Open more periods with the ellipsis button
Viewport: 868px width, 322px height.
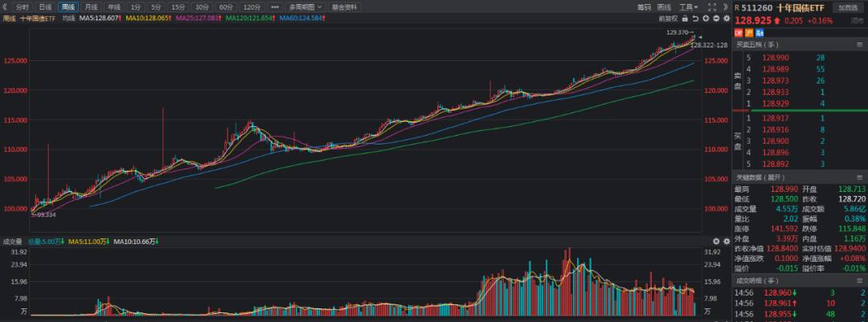point(275,7)
